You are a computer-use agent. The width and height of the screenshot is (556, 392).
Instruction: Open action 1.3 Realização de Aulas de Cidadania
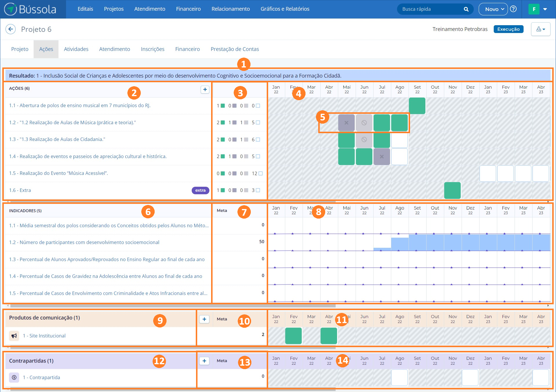57,140
